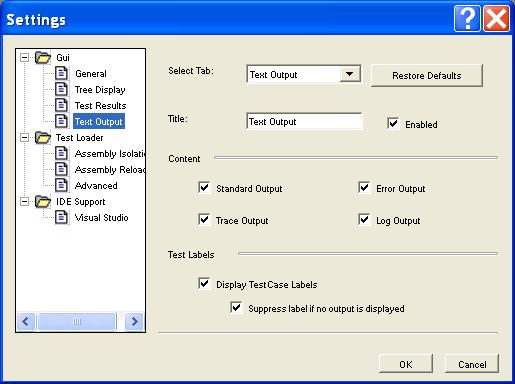
Task: Click the page icon beside Visual Studio
Action: [61, 217]
